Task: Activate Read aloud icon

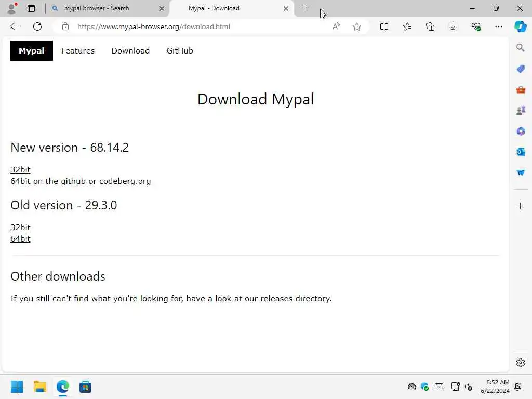Action: [336, 26]
